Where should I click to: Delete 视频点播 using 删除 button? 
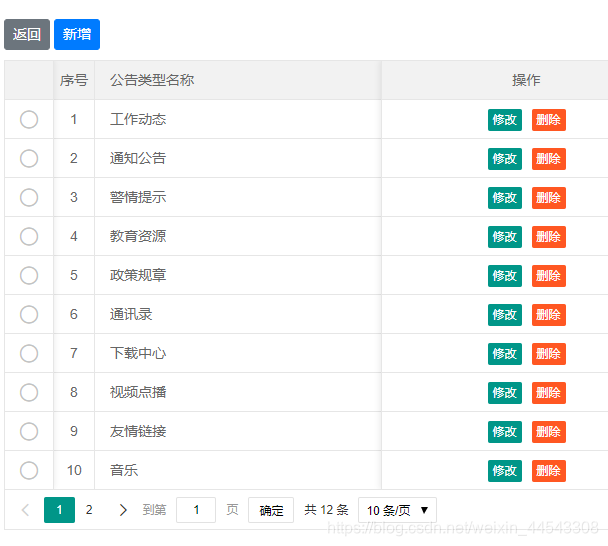pyautogui.click(x=549, y=393)
